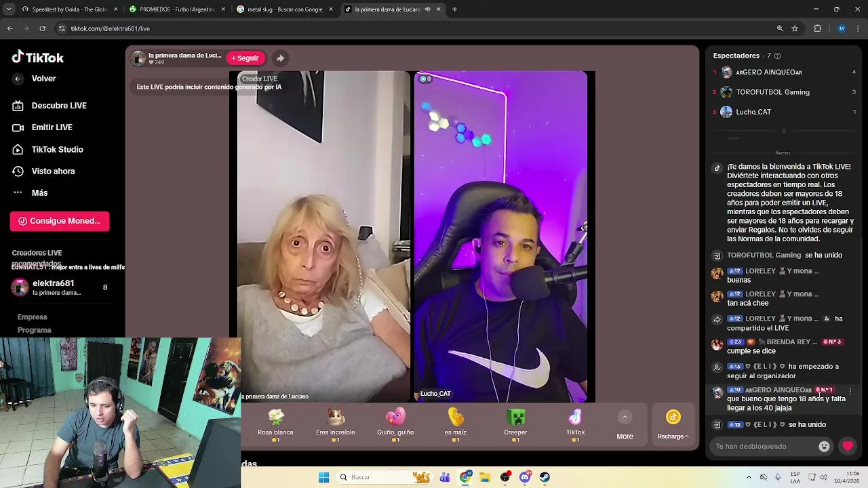Send the Eres increíble cat gift
The height and width of the screenshot is (488, 868).
point(335,425)
